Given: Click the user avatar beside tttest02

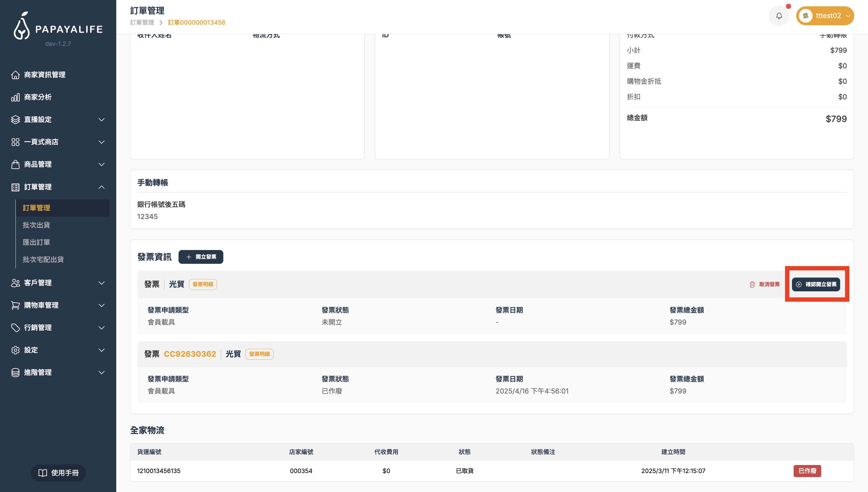Looking at the screenshot, I should click(x=806, y=16).
